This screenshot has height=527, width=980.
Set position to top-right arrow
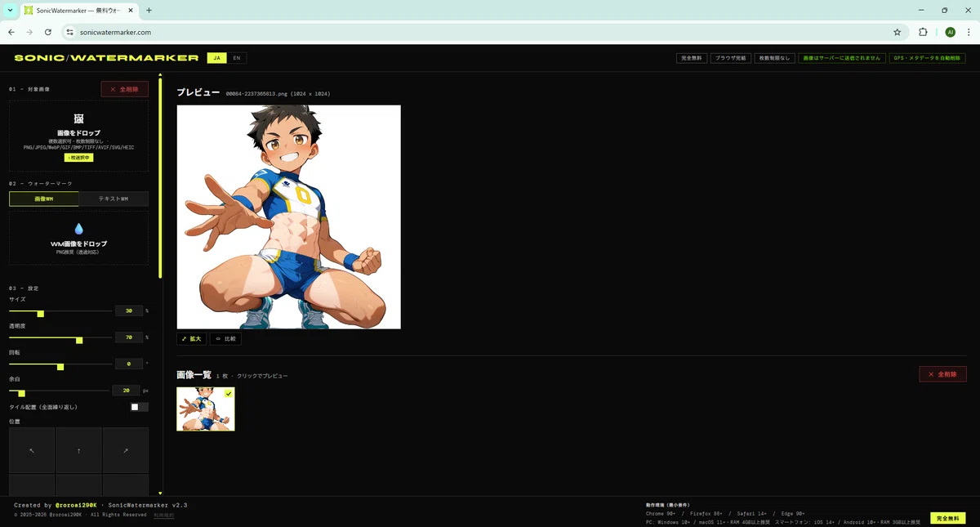coord(126,450)
